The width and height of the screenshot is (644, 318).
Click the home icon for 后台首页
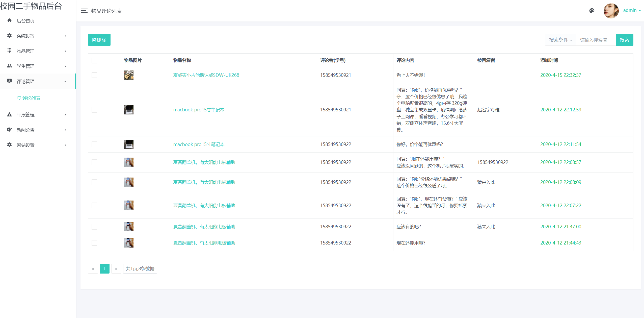(9, 20)
